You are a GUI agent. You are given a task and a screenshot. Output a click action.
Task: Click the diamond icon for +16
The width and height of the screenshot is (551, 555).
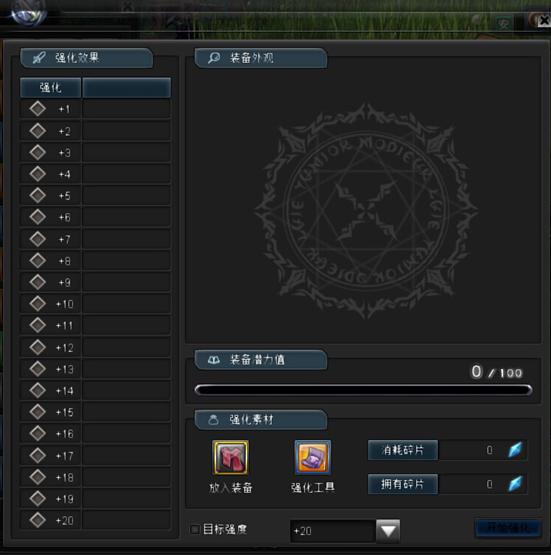click(38, 434)
